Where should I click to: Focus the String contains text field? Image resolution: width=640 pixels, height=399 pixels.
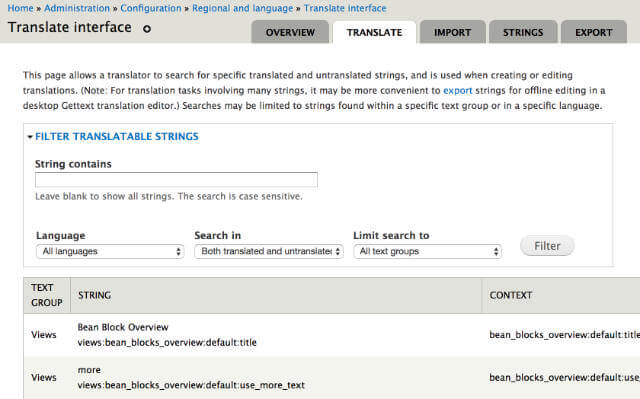click(x=176, y=180)
